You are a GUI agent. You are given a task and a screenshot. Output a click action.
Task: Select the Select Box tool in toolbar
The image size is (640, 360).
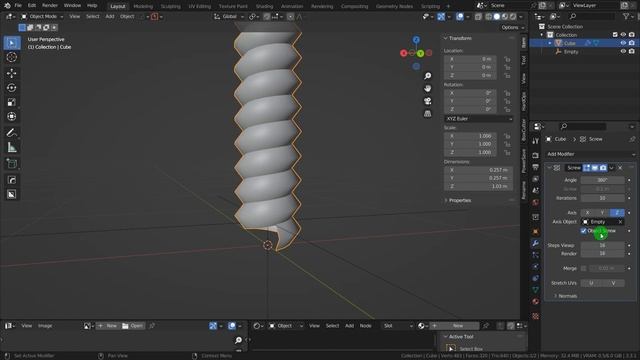[12, 43]
